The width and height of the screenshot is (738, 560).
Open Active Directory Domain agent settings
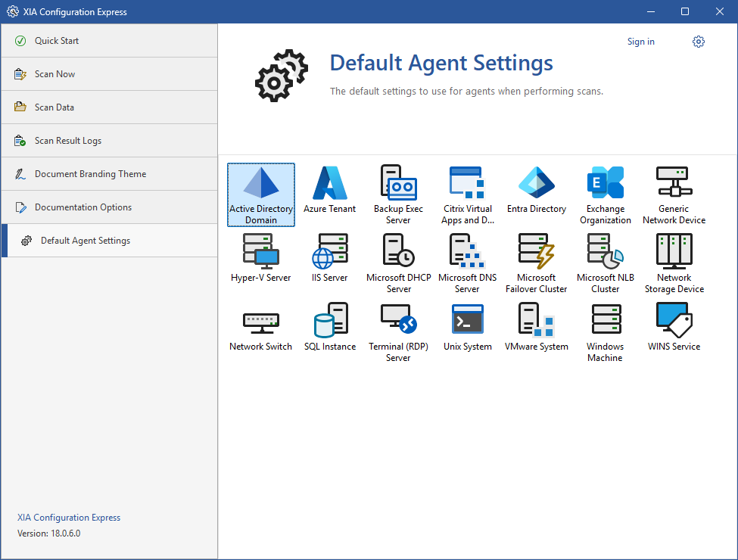(x=260, y=194)
